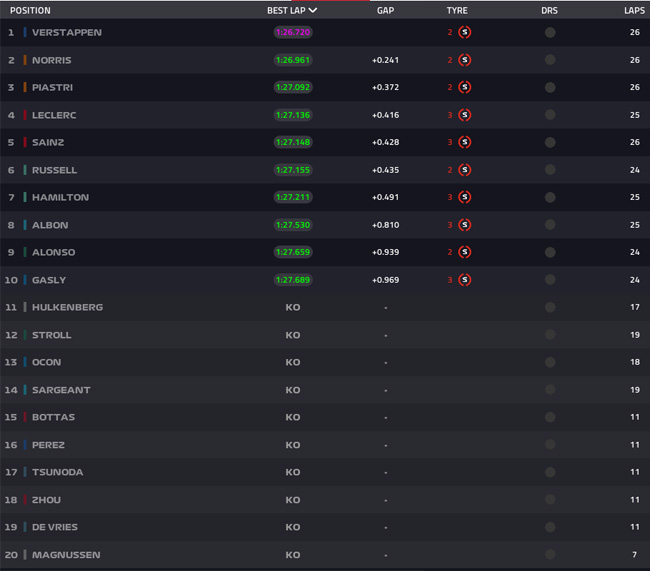650x571 pixels.
Task: Click driver name Piastri
Action: click(52, 87)
